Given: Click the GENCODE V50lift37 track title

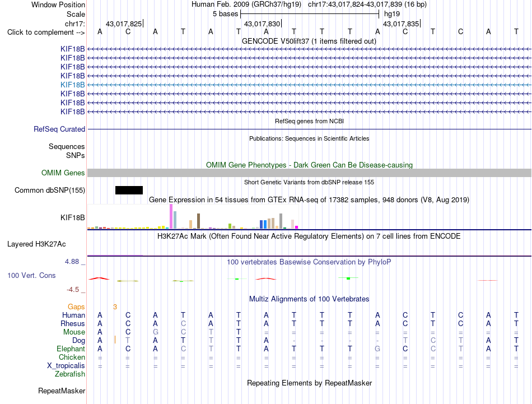Looking at the screenshot, I should (x=309, y=41).
